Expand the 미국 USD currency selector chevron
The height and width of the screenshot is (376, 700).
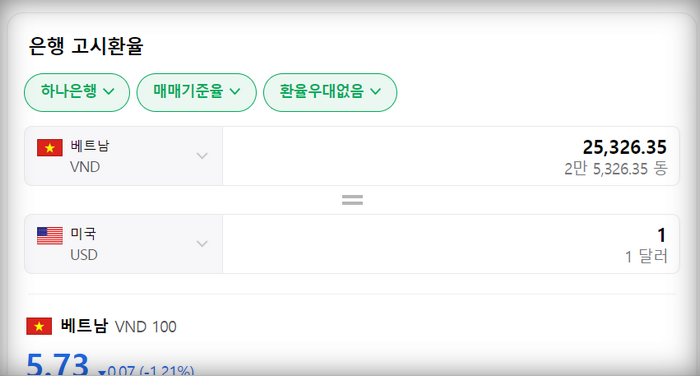click(202, 244)
